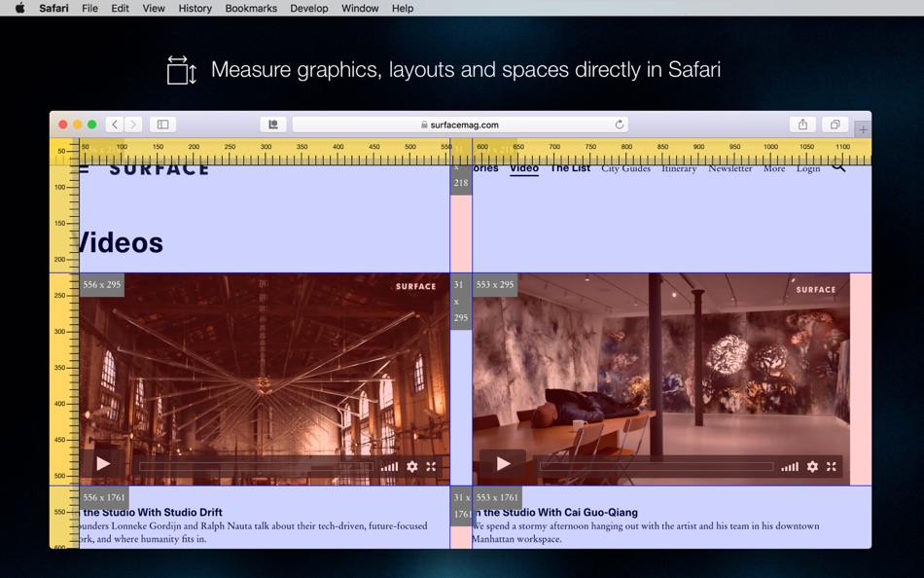924x578 pixels.
Task: Add a new tab with plus button
Action: 863,129
